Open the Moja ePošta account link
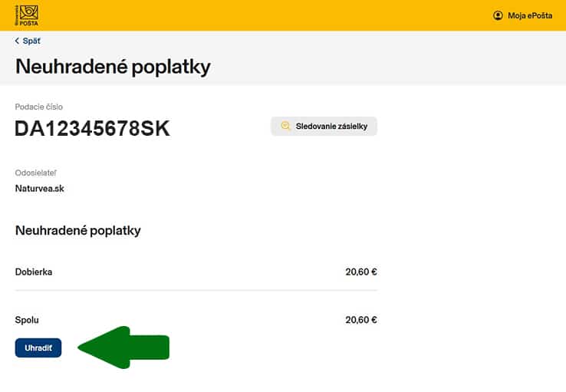This screenshot has width=566, height=392. click(529, 15)
